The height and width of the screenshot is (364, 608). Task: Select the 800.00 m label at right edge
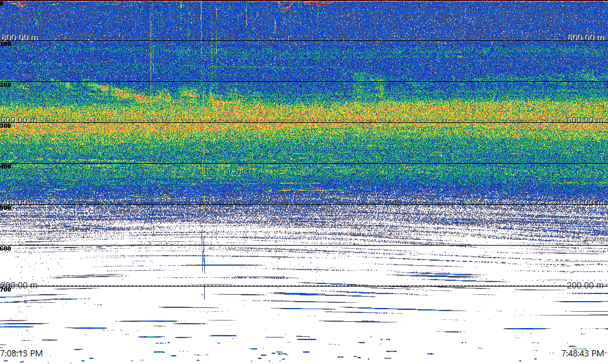pyautogui.click(x=586, y=37)
